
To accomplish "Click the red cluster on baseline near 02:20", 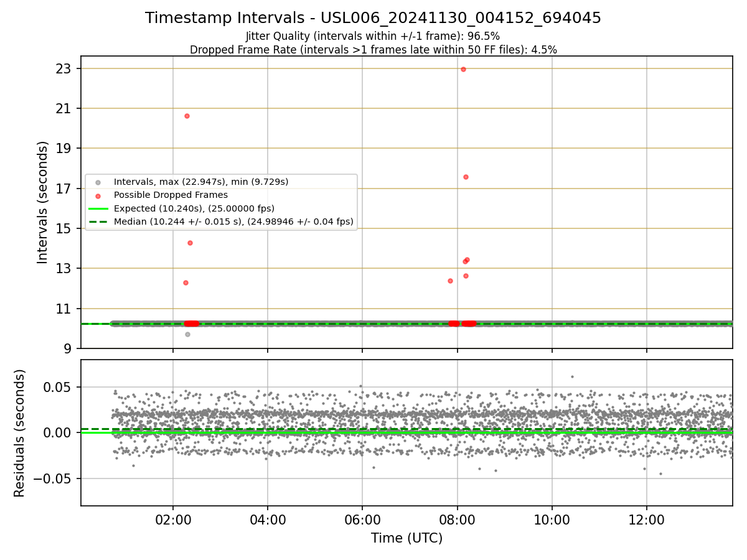I will click(x=192, y=324).
